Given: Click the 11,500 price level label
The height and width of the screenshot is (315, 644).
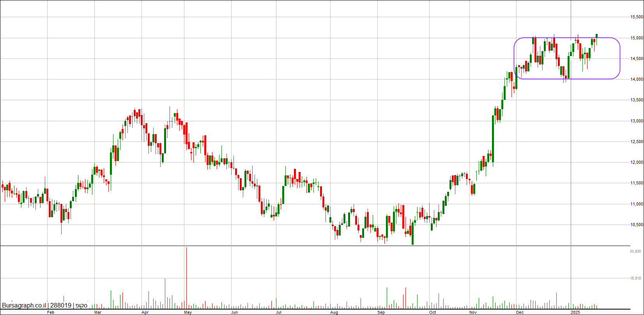Looking at the screenshot, I should [637, 183].
